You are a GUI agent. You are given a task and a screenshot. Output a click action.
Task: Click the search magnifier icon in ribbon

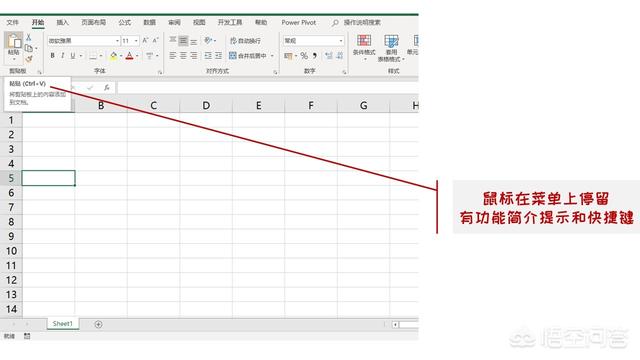pyautogui.click(x=335, y=22)
